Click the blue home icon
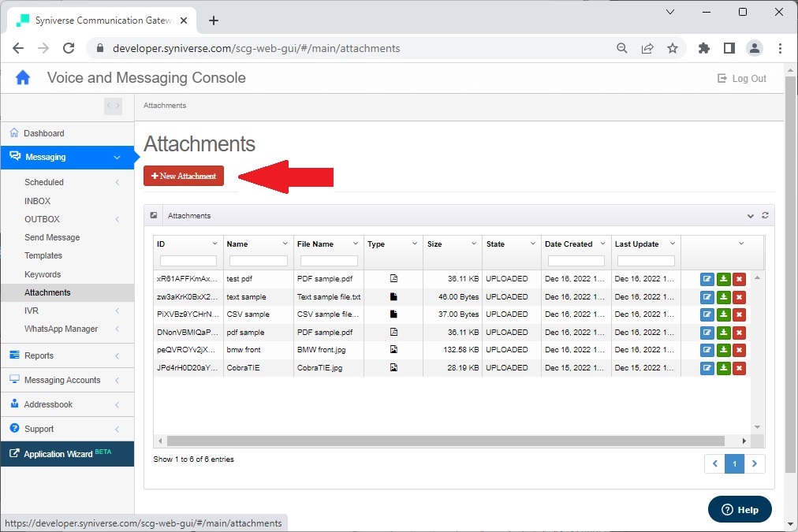The image size is (798, 532). (x=23, y=78)
